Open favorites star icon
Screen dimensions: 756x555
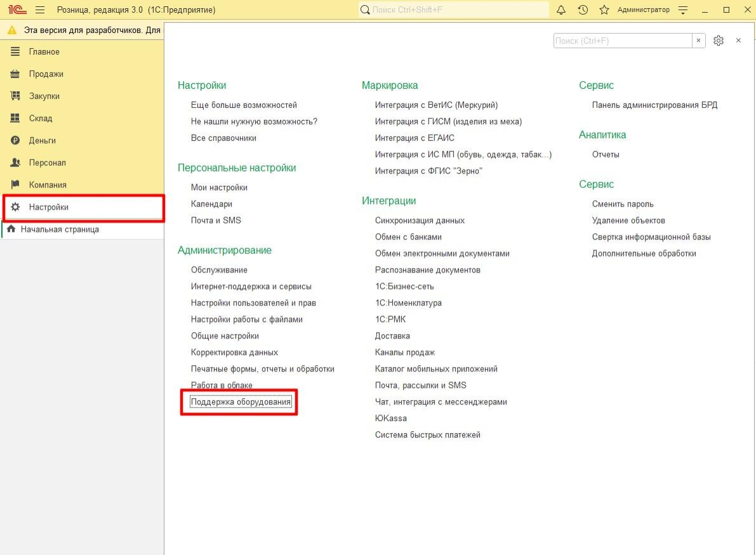click(604, 10)
